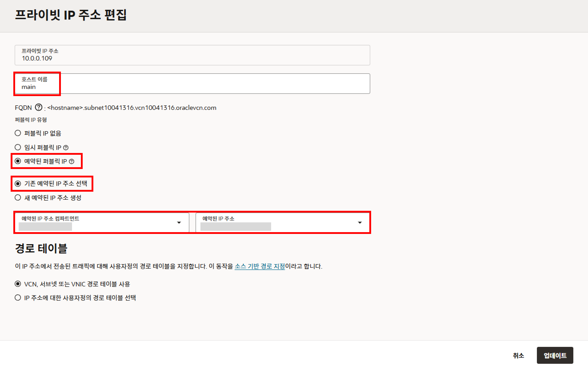
Task: Select the 임시 퍼블릭 IP radio option
Action: click(x=18, y=147)
